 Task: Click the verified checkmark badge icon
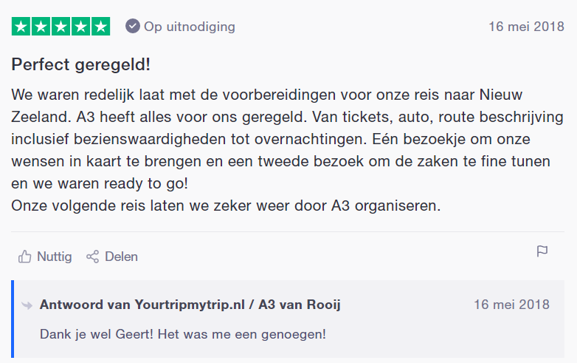[132, 26]
